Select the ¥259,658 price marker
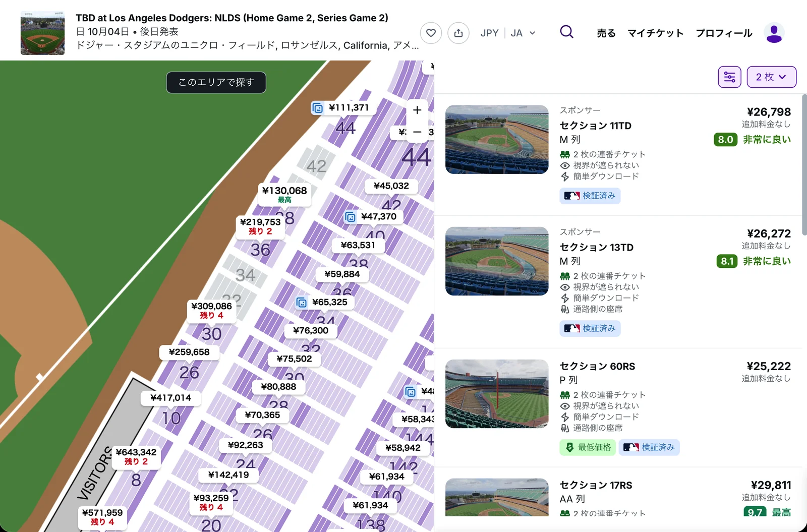807x532 pixels. pyautogui.click(x=189, y=352)
